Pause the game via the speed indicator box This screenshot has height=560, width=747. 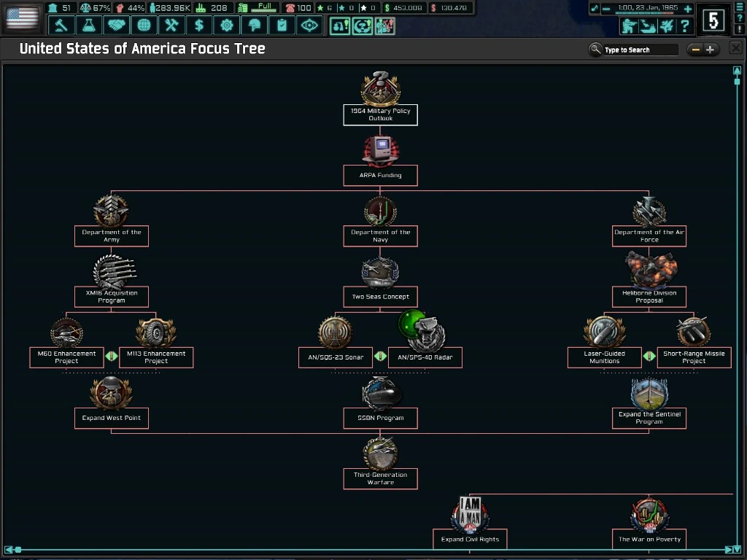coord(713,20)
